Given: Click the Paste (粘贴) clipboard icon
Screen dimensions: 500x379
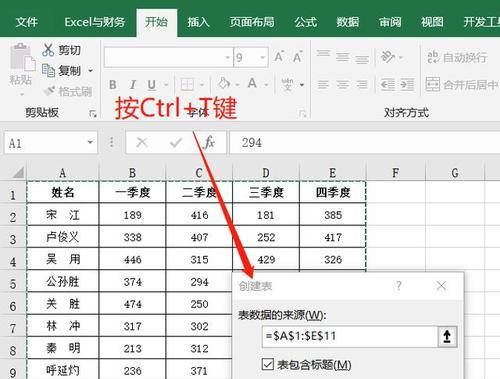Looking at the screenshot, I should [22, 57].
